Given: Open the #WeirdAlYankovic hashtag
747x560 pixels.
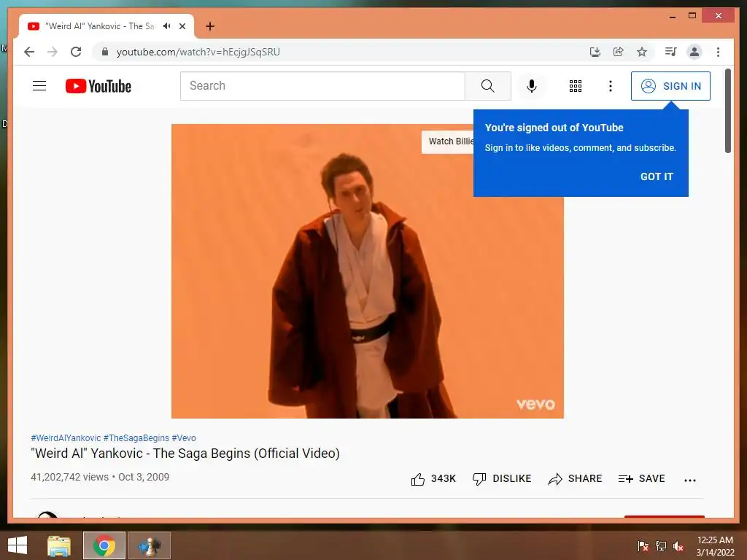Looking at the screenshot, I should (x=66, y=438).
